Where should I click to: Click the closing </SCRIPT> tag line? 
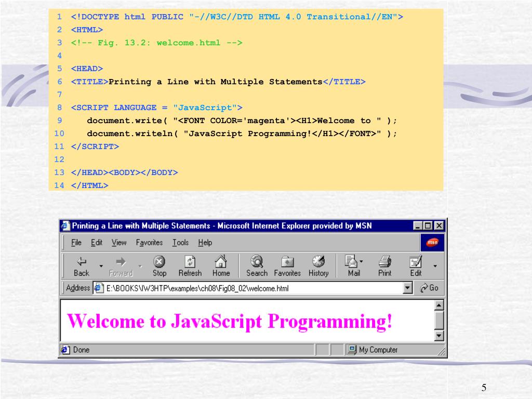point(95,147)
